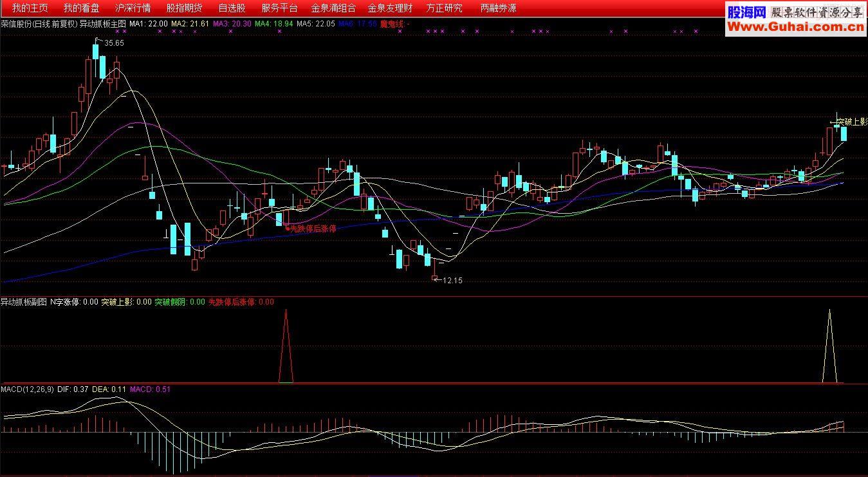Select 方正研究 menu item
This screenshot has height=477, width=868.
point(445,8)
